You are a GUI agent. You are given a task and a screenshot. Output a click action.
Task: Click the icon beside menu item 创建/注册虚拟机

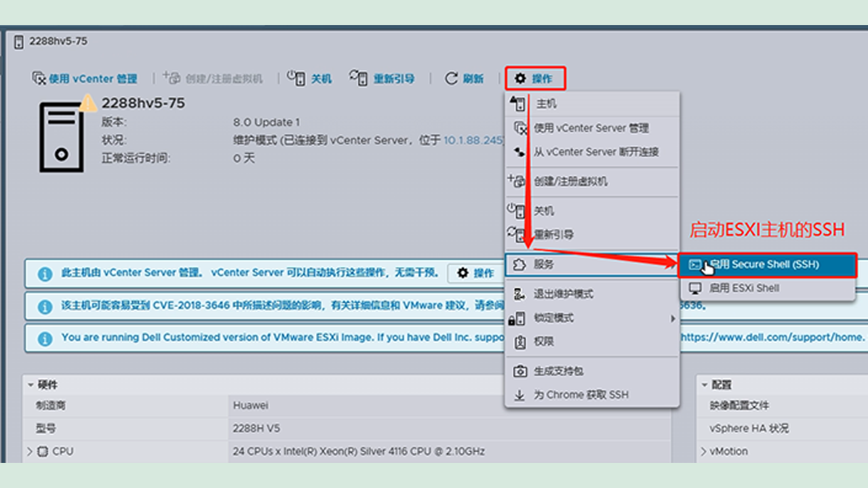517,180
